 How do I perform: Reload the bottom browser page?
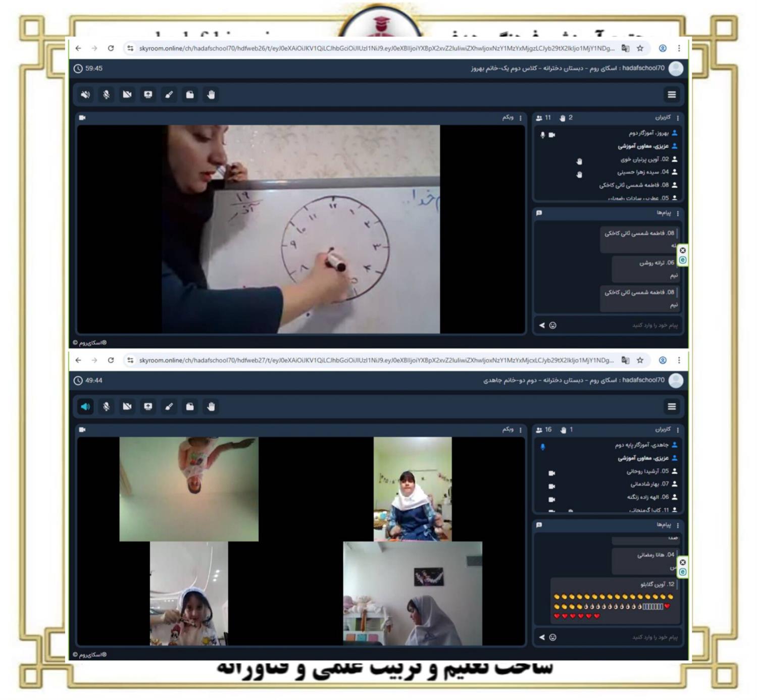pos(111,360)
